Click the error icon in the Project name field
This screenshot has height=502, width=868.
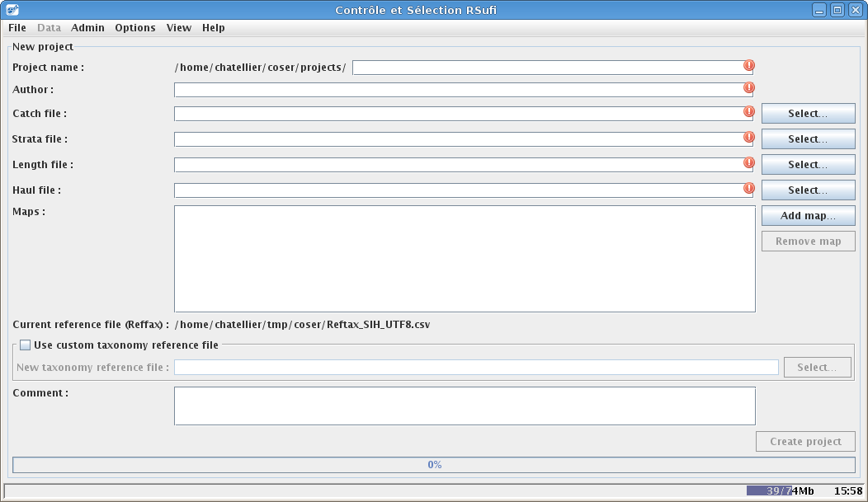(748, 66)
